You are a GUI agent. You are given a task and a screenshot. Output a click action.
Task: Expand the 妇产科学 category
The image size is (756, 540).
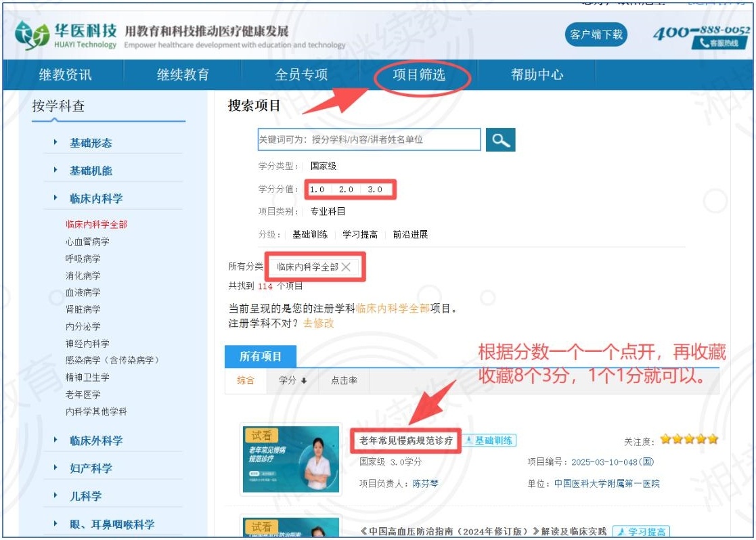(91, 468)
